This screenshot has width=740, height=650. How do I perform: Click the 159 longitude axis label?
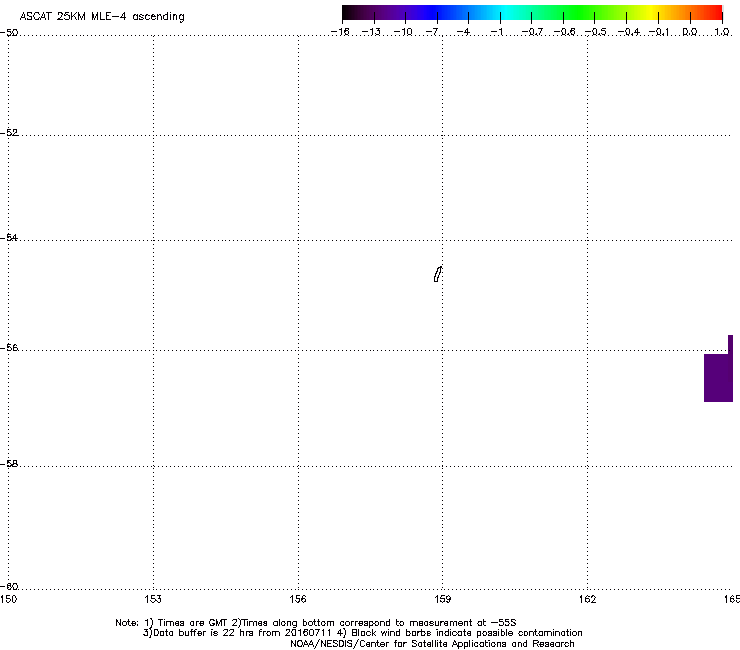click(x=442, y=599)
